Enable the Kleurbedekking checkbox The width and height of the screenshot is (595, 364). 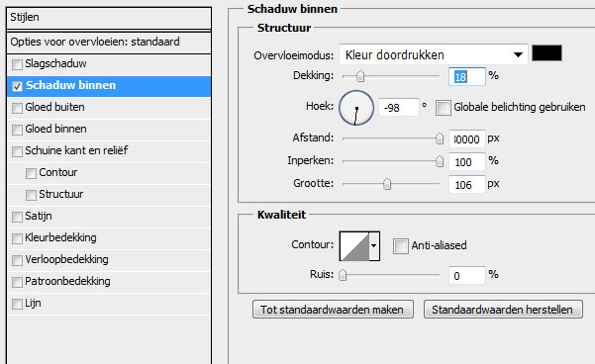pos(17,238)
